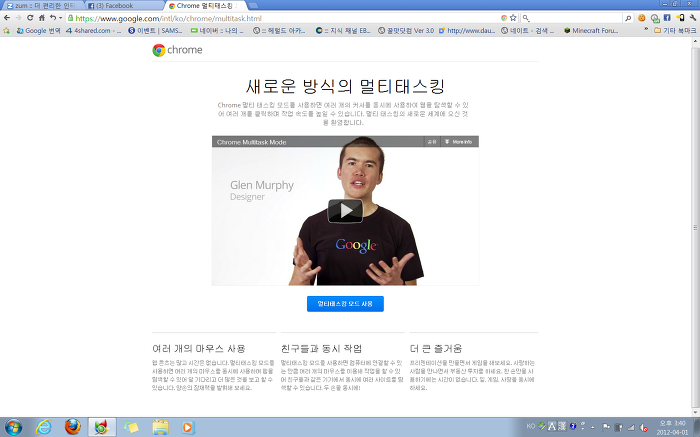Open the Minecraft Forum bookmark
Viewport: 700px width, 437px height.
click(591, 31)
